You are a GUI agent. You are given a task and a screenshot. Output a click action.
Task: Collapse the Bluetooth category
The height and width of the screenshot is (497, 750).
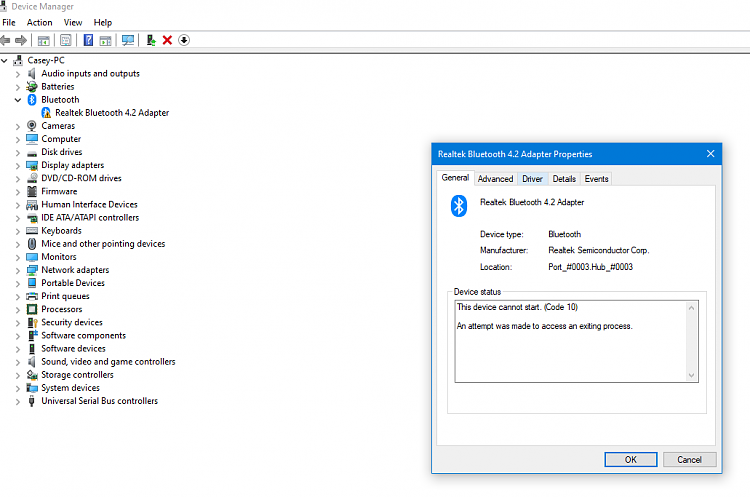tap(18, 100)
